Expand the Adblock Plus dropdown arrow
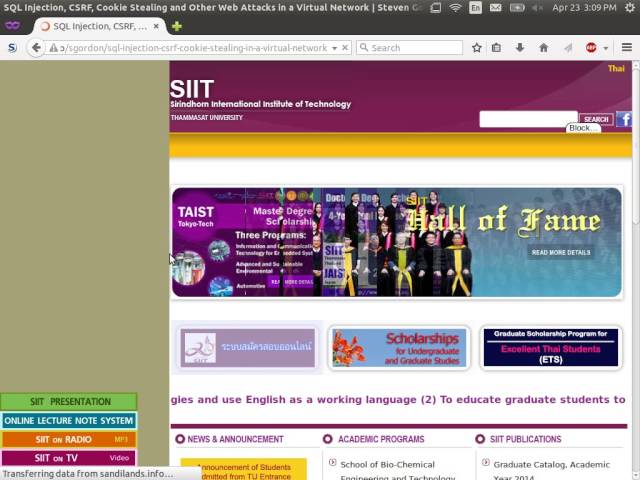The width and height of the screenshot is (640, 480). 606,48
